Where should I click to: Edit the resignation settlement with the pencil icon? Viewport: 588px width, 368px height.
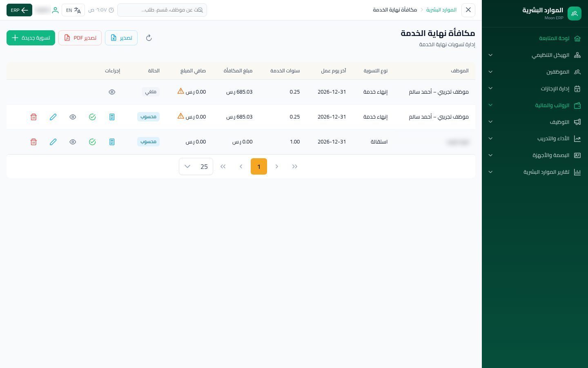click(x=53, y=142)
